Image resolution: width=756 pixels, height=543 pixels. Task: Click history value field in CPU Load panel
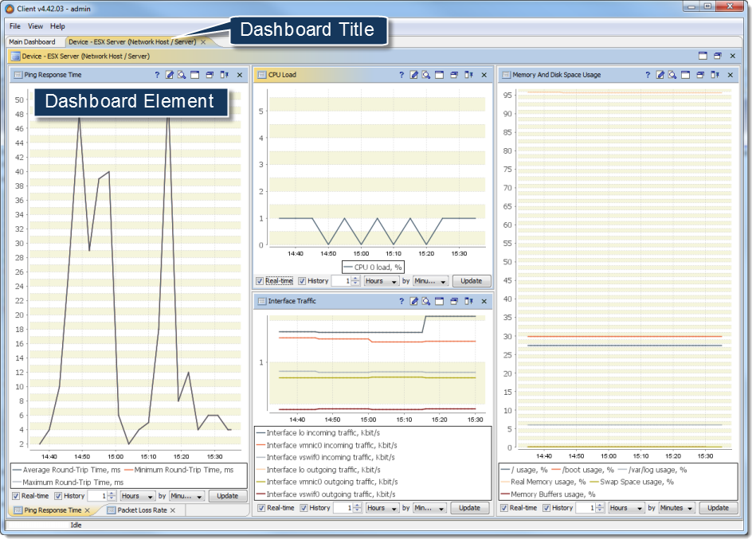[340, 281]
